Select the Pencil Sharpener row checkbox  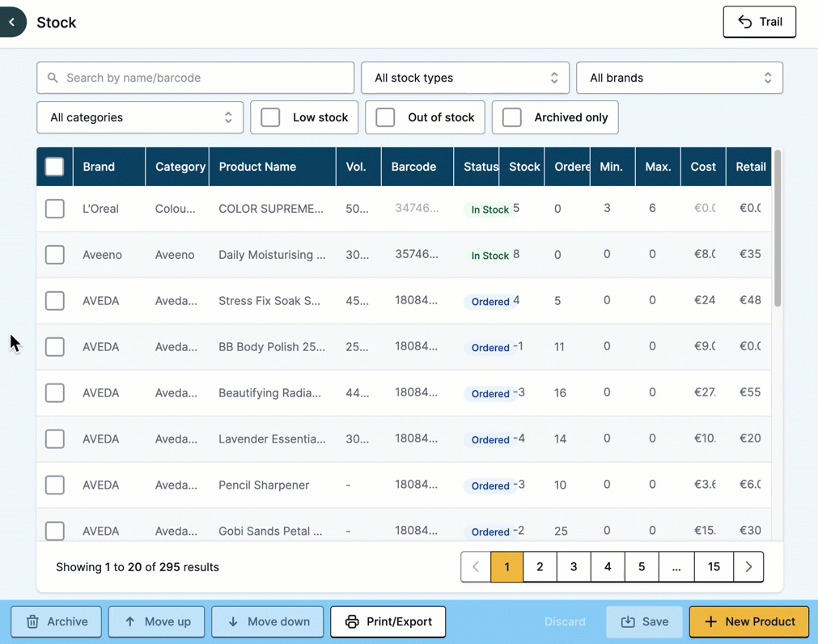click(55, 485)
